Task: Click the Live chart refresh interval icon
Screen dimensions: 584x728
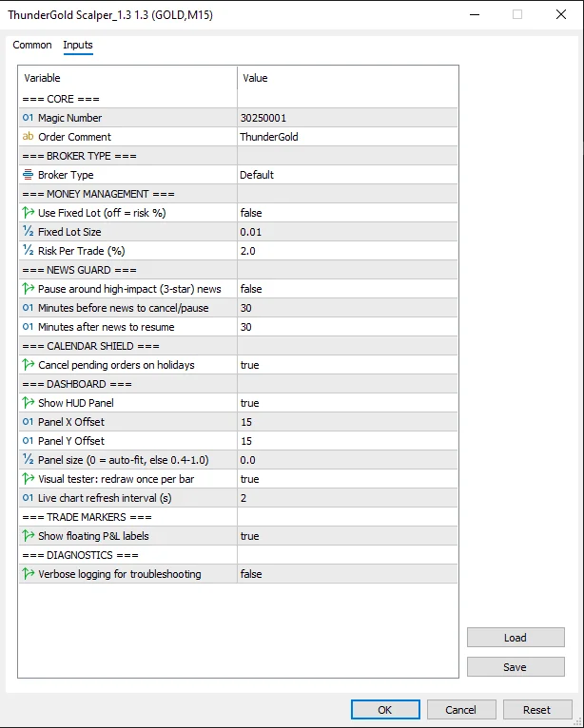Action: click(x=28, y=498)
